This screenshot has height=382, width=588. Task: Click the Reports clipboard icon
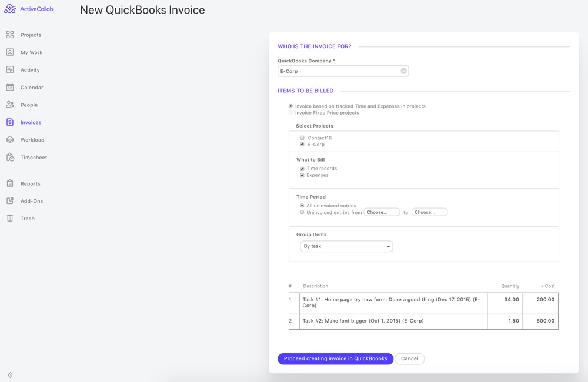tap(10, 183)
